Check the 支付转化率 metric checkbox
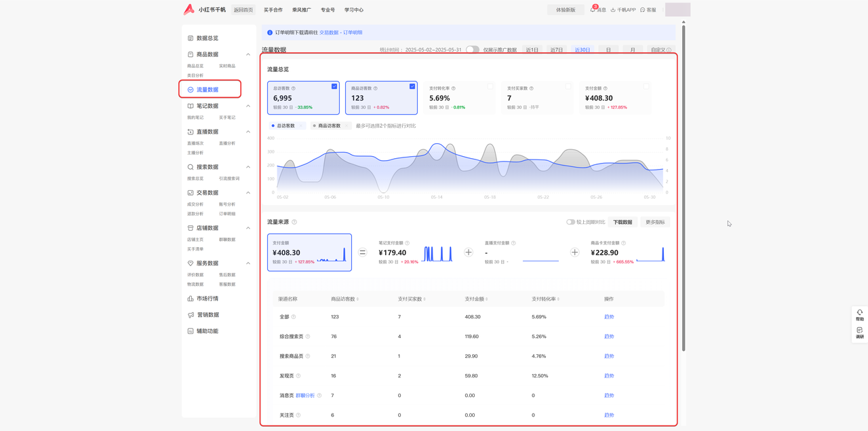 coord(490,87)
